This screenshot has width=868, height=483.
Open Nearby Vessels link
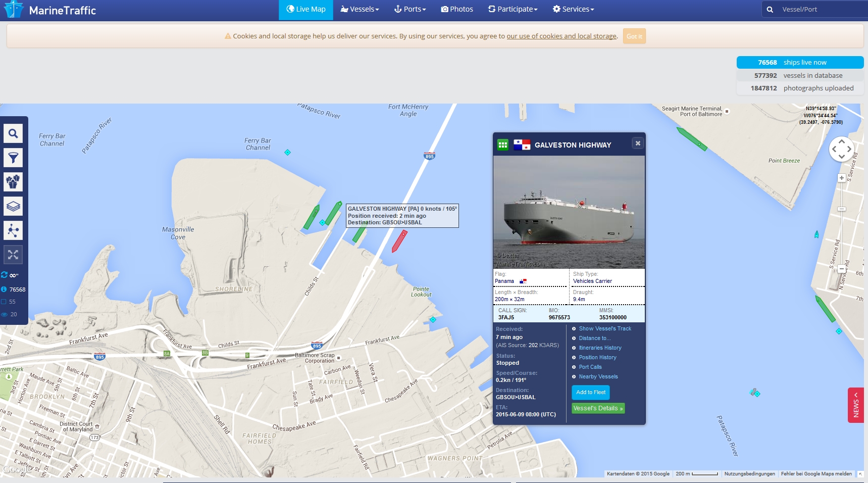598,377
